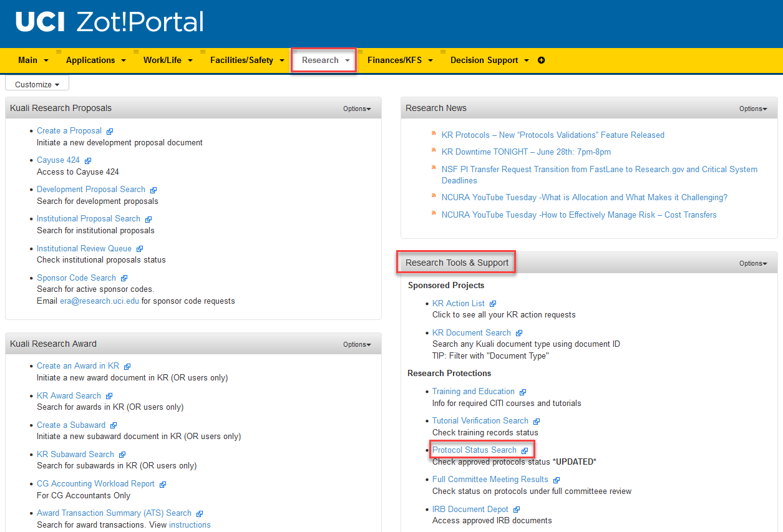Click external-link icon beside Full Committee Meeting Results
This screenshot has width=783, height=532.
557,480
